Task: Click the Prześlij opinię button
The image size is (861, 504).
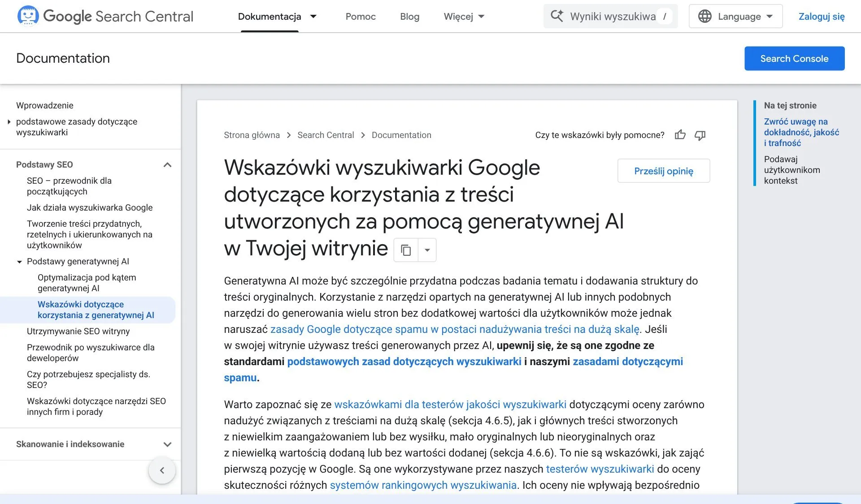Action: point(663,171)
